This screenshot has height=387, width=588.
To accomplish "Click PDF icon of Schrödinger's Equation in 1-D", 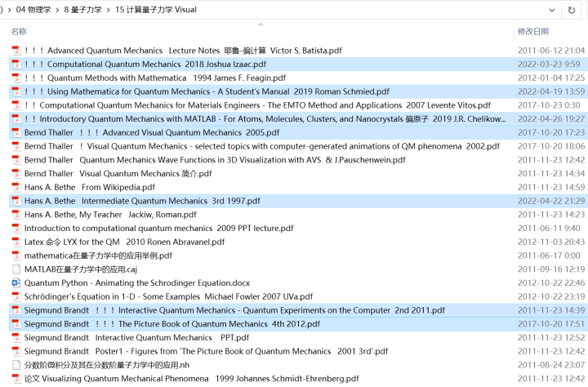I will point(16,296).
